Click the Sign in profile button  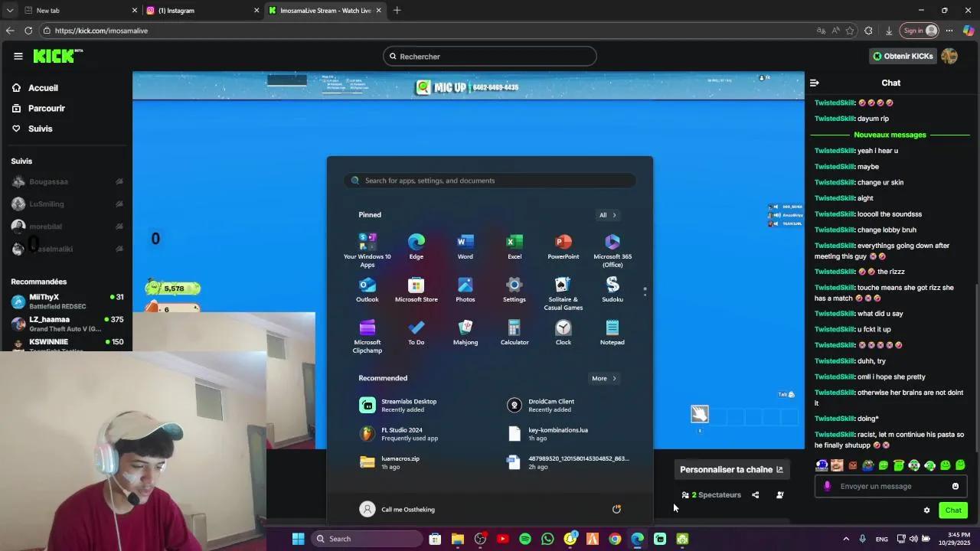click(x=920, y=31)
